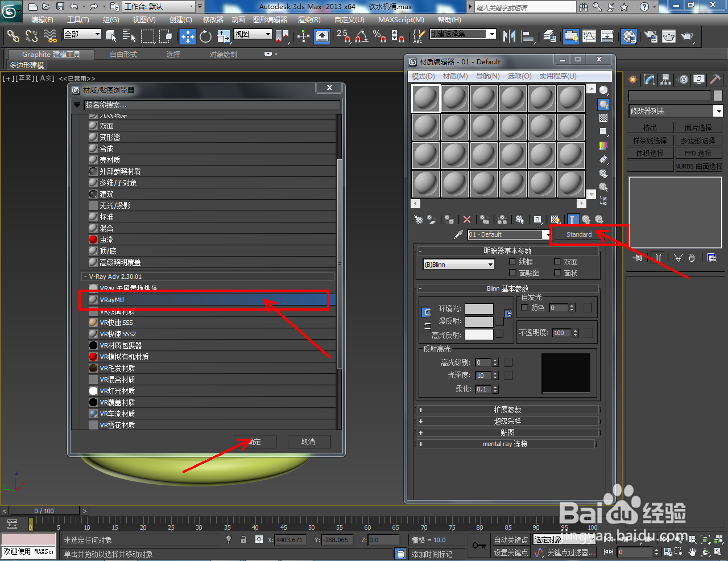Click the Mirror tool icon
The height and width of the screenshot is (561, 728).
(509, 36)
